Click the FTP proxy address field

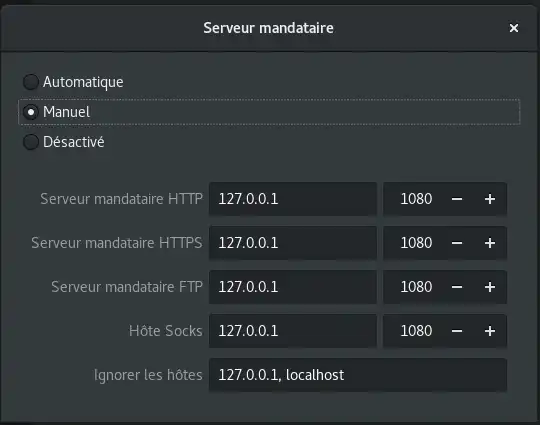click(x=293, y=287)
